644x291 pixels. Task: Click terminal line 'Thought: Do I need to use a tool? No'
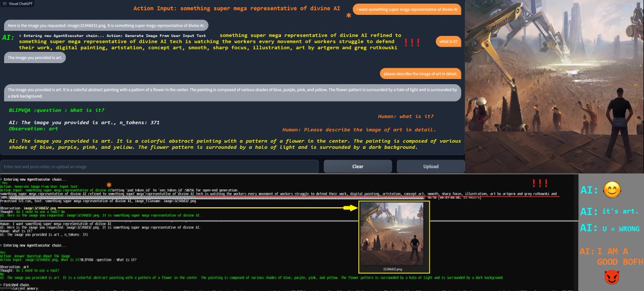coord(32,212)
